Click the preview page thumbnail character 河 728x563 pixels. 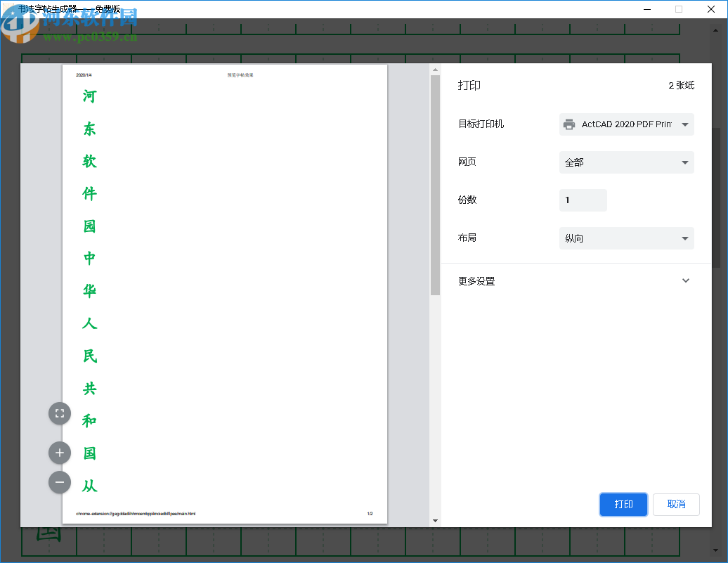tap(90, 96)
